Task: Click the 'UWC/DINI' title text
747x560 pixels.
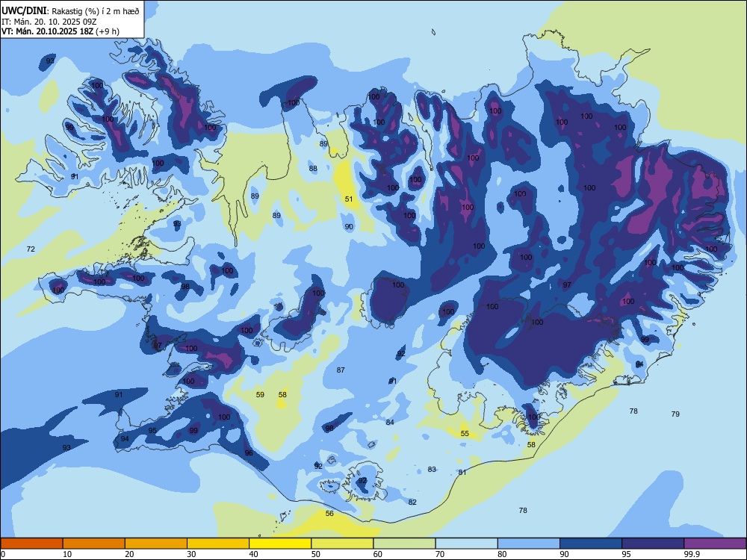Action: (x=24, y=11)
